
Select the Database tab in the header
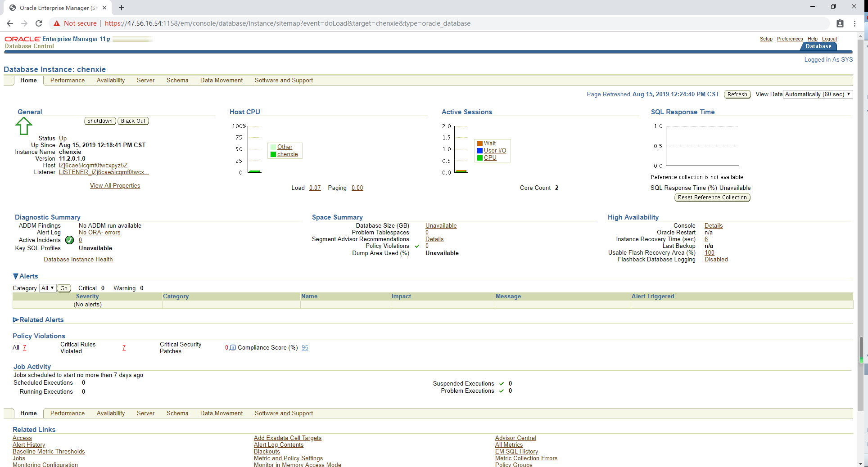(x=818, y=46)
